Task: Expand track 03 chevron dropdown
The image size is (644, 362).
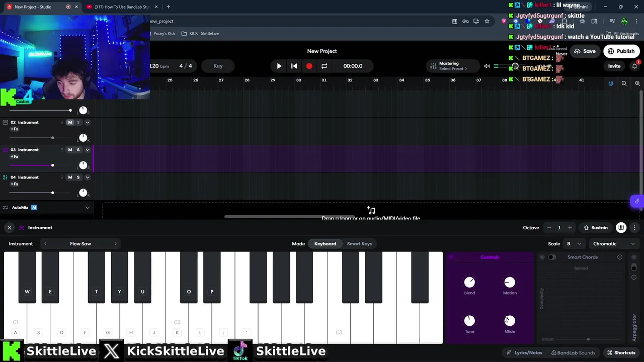Action: pos(87,150)
